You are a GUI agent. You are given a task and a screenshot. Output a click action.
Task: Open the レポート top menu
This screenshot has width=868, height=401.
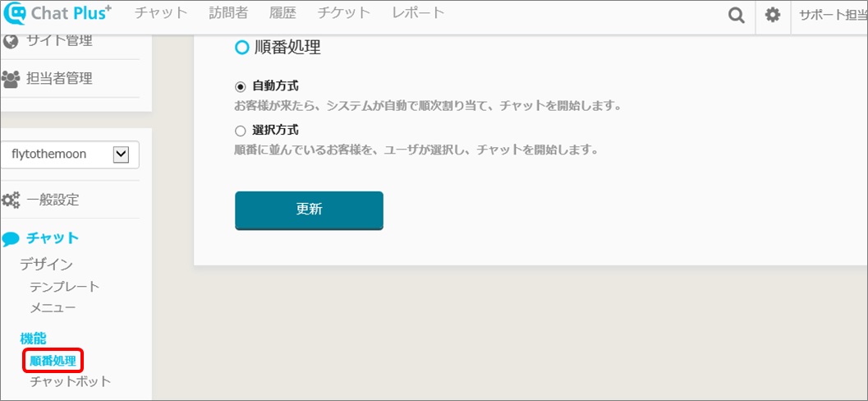pyautogui.click(x=418, y=13)
